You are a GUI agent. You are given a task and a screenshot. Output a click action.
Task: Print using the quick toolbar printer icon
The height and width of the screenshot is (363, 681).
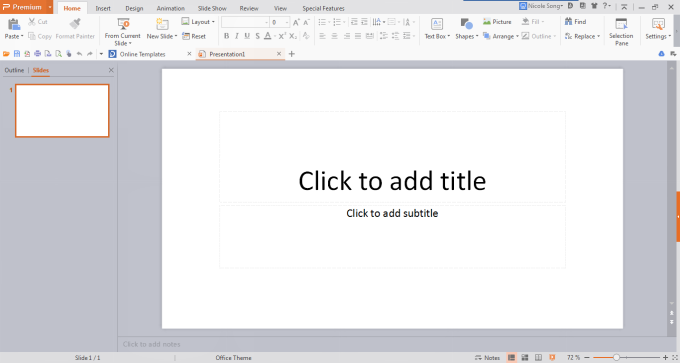coord(38,54)
